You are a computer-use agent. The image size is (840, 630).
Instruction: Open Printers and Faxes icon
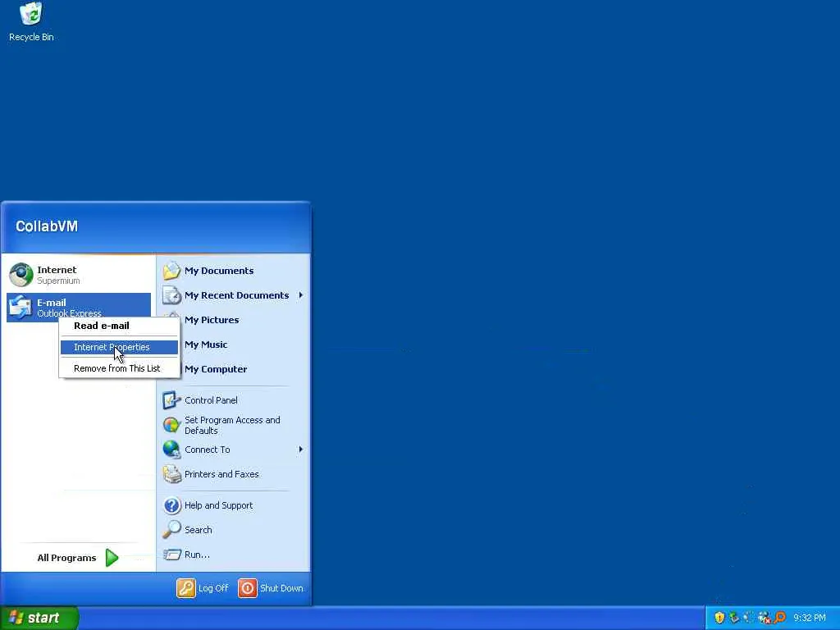pos(171,474)
